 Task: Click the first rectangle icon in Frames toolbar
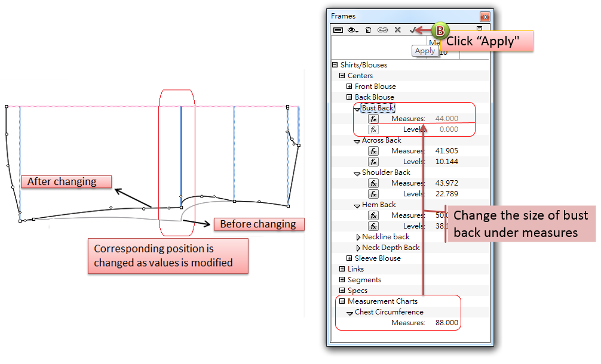(x=338, y=30)
